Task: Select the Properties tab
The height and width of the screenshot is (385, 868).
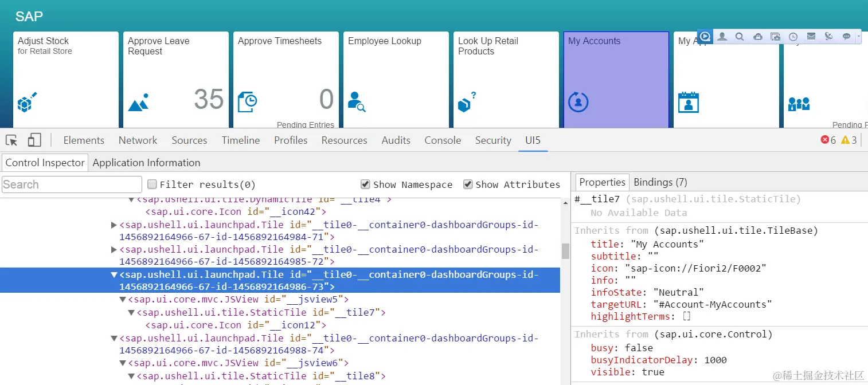Action: pyautogui.click(x=602, y=182)
